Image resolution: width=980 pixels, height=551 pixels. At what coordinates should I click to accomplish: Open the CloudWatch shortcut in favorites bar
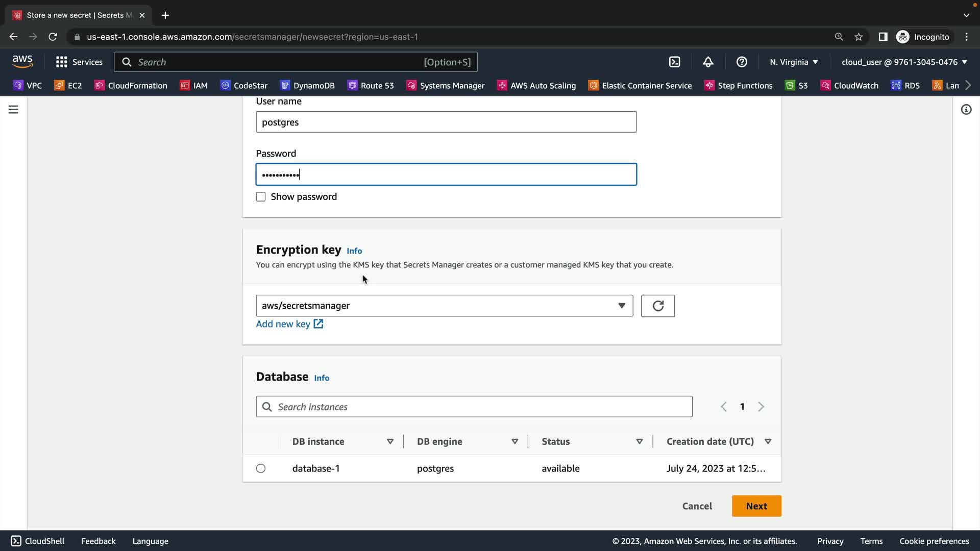coord(849,85)
